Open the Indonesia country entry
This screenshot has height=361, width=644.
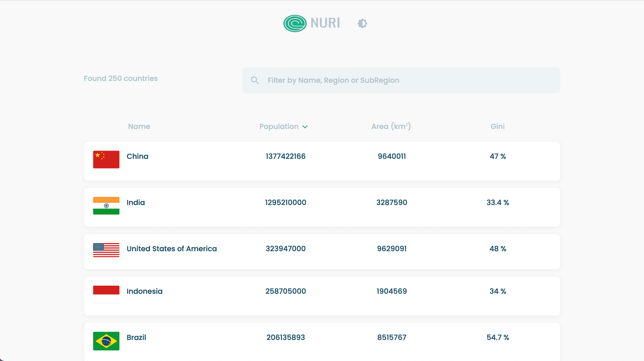(x=145, y=291)
